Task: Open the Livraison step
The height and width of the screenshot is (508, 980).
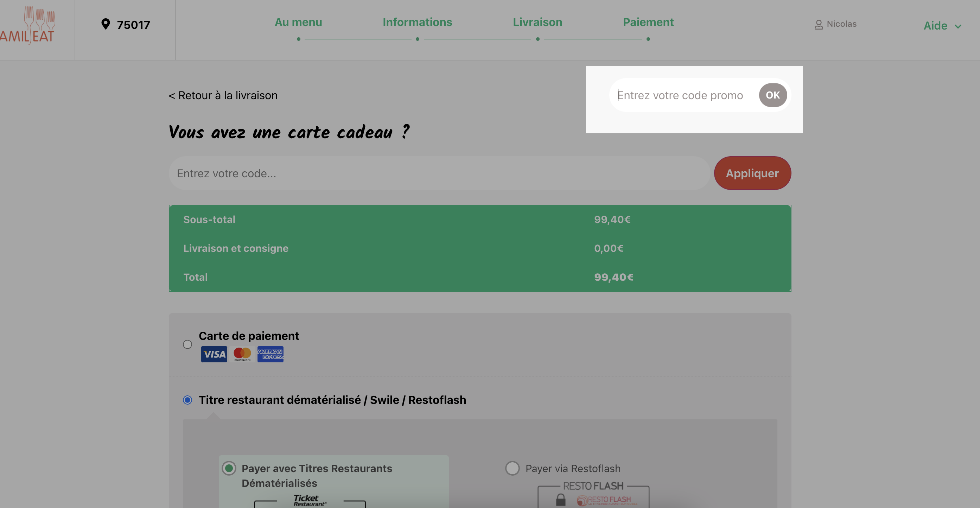Action: 537,22
